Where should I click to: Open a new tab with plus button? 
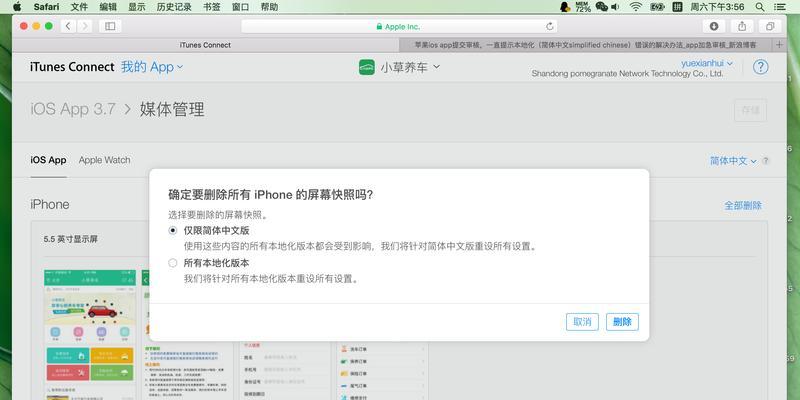tap(779, 45)
